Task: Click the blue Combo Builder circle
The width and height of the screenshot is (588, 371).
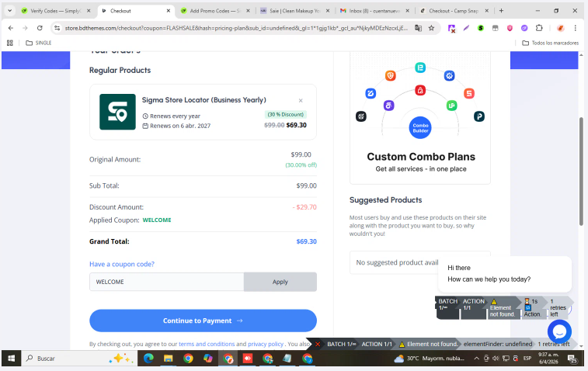Action: [x=419, y=127]
